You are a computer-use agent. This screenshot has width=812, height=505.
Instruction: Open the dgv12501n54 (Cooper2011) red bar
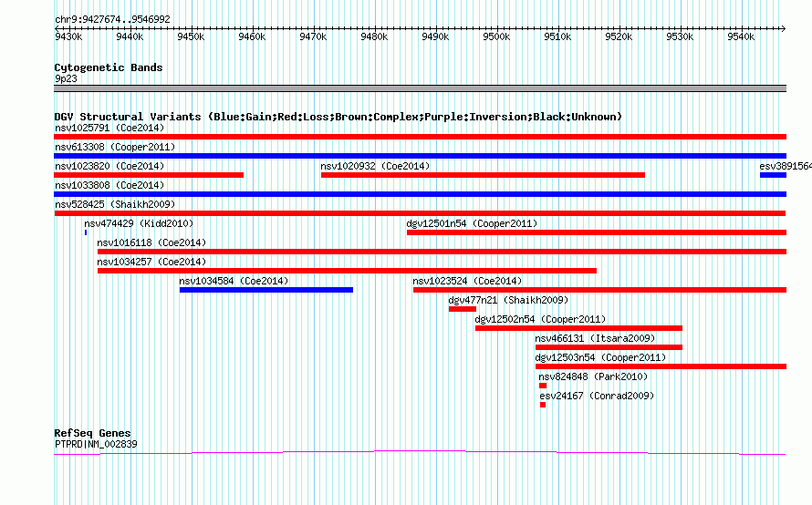(x=597, y=232)
